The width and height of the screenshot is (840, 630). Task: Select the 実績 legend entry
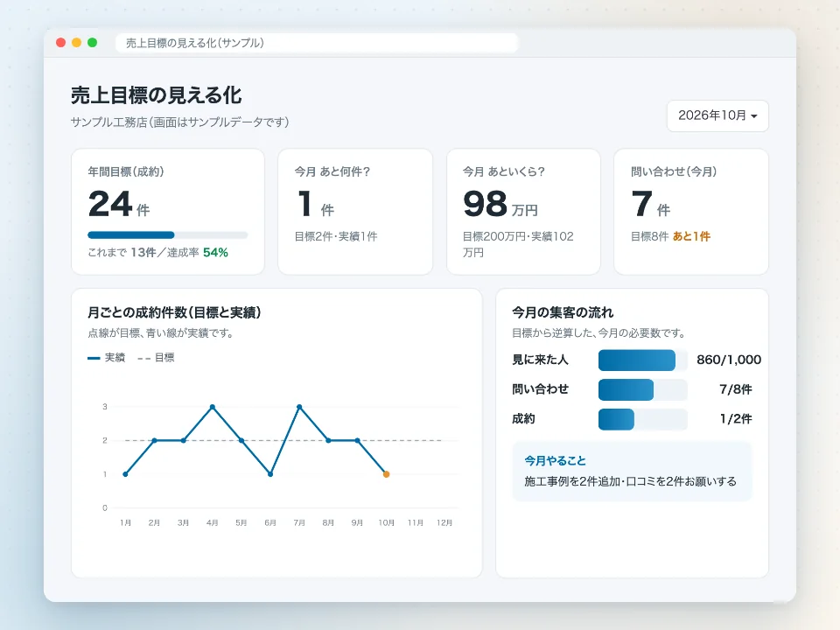[x=106, y=357]
